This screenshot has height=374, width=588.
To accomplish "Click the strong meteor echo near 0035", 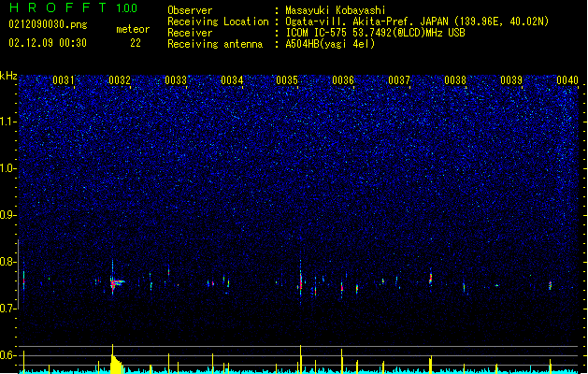I will pos(301,282).
